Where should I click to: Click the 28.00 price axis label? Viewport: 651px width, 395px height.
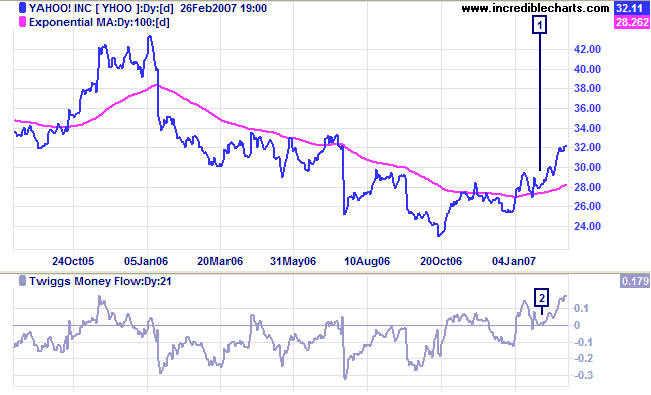(587, 187)
